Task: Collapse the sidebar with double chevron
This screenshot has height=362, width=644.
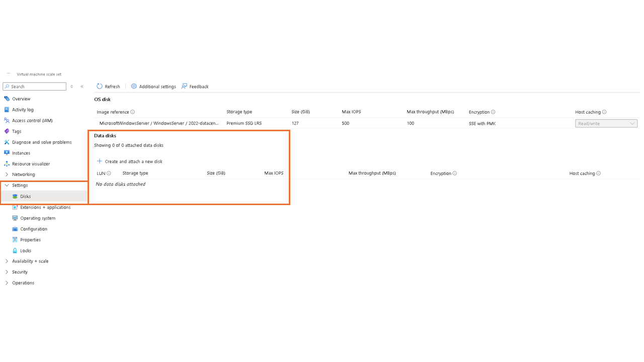Action: point(82,86)
